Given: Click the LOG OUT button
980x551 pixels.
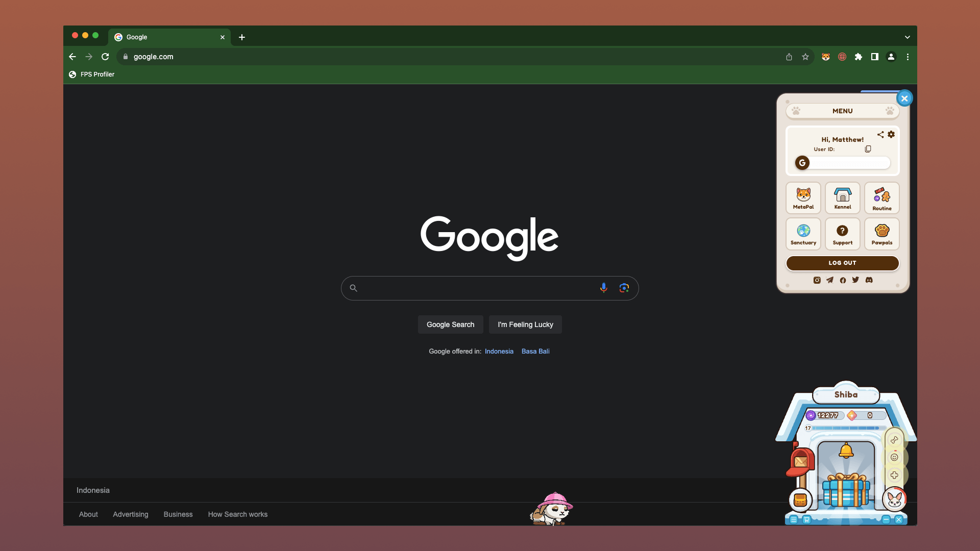Looking at the screenshot, I should click(x=843, y=263).
